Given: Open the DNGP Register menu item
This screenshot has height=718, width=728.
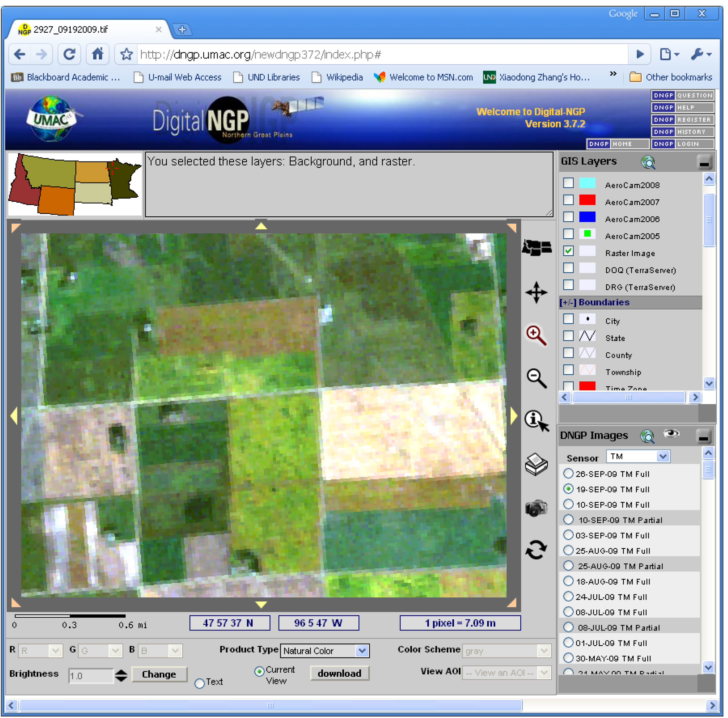Looking at the screenshot, I should 683,119.
